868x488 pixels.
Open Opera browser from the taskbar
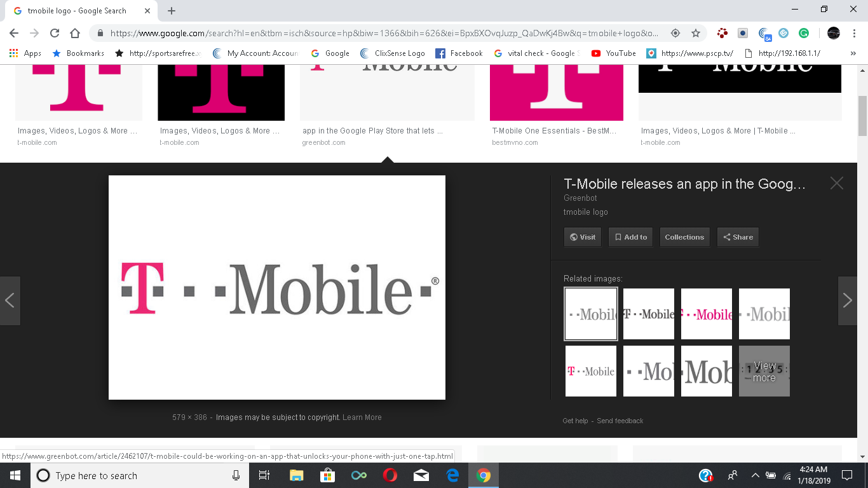point(390,475)
